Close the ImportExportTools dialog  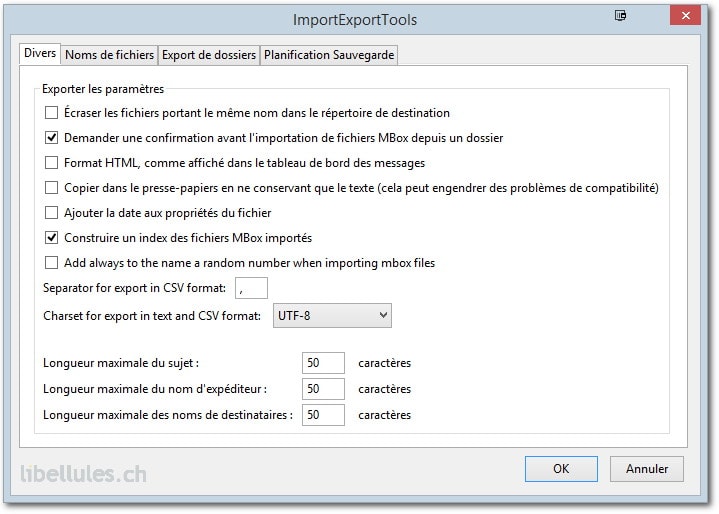coord(686,16)
